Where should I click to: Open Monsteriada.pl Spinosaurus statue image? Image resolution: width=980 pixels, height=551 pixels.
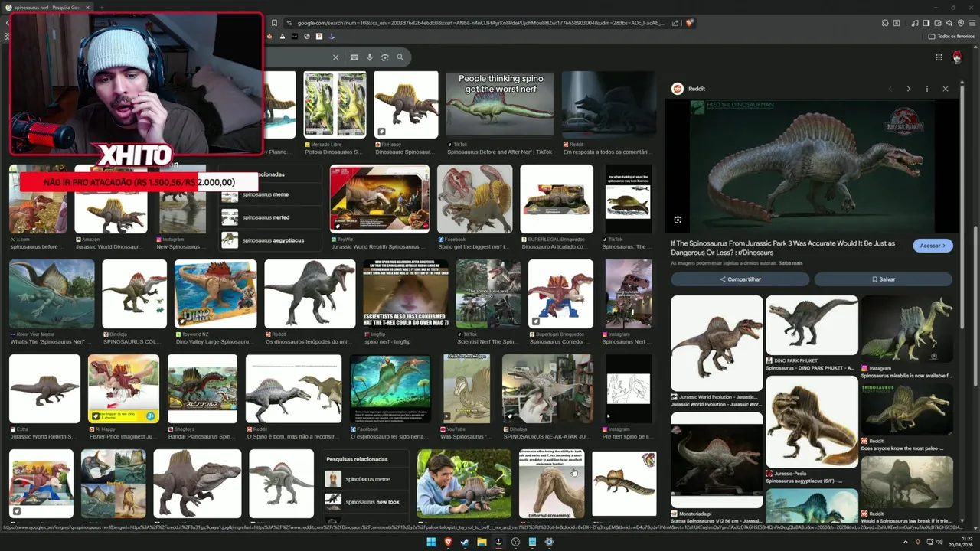(717, 460)
